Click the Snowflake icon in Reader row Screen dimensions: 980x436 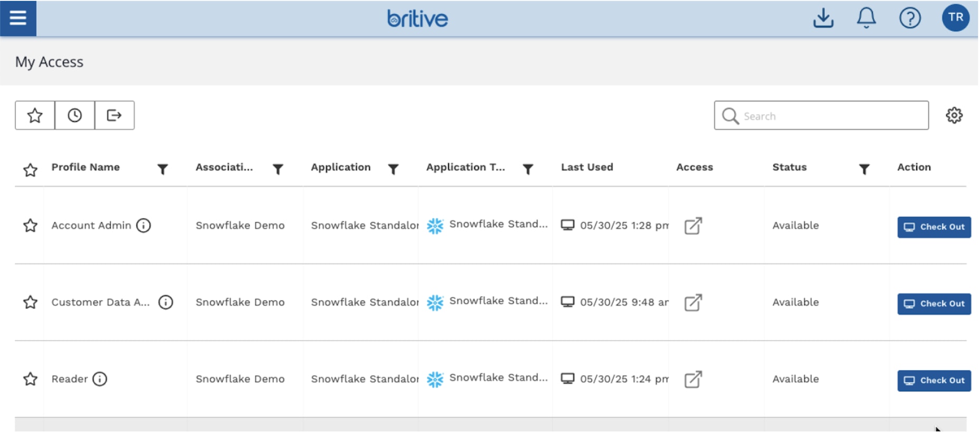click(435, 379)
